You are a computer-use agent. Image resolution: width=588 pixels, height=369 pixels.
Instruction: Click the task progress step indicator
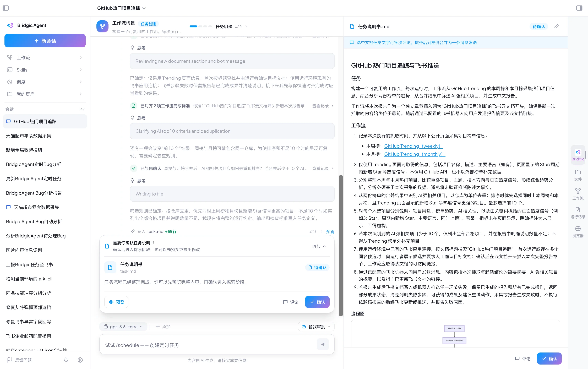(x=200, y=26)
